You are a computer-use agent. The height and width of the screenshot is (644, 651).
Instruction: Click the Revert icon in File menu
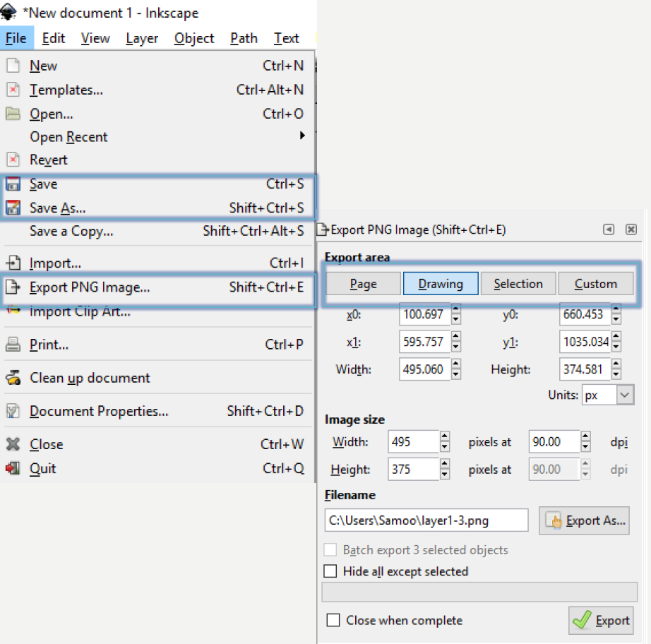[x=13, y=160]
